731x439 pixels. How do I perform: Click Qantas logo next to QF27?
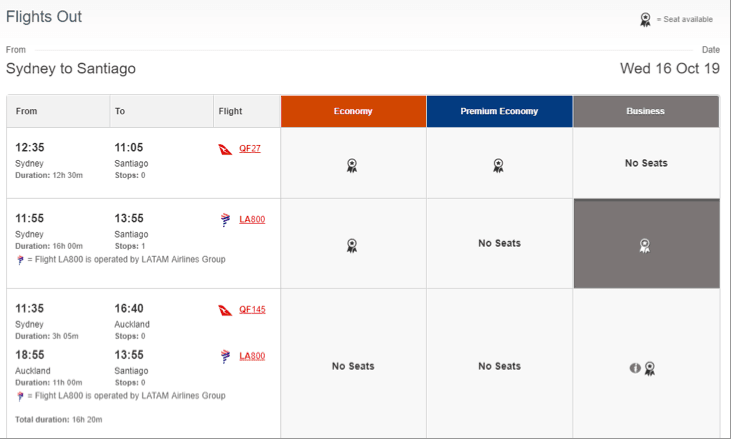point(225,149)
